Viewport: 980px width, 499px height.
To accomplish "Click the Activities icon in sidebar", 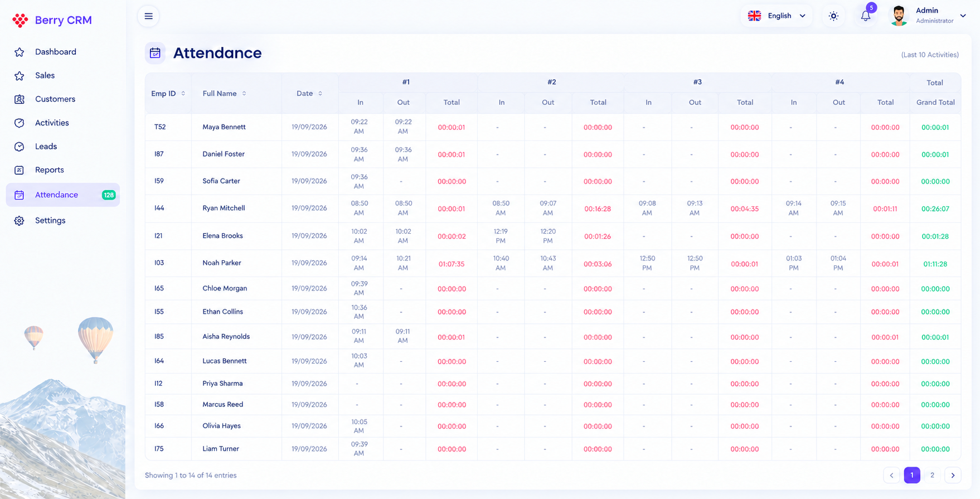I will point(20,123).
